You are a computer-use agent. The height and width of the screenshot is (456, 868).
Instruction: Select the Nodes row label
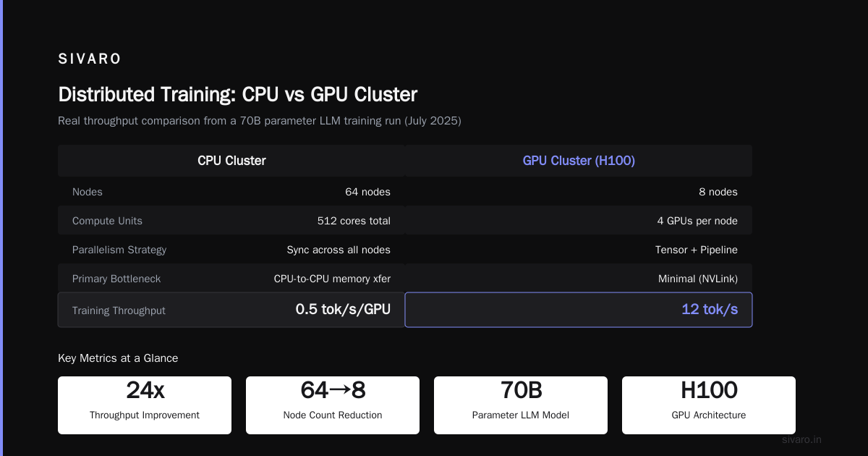click(x=88, y=192)
